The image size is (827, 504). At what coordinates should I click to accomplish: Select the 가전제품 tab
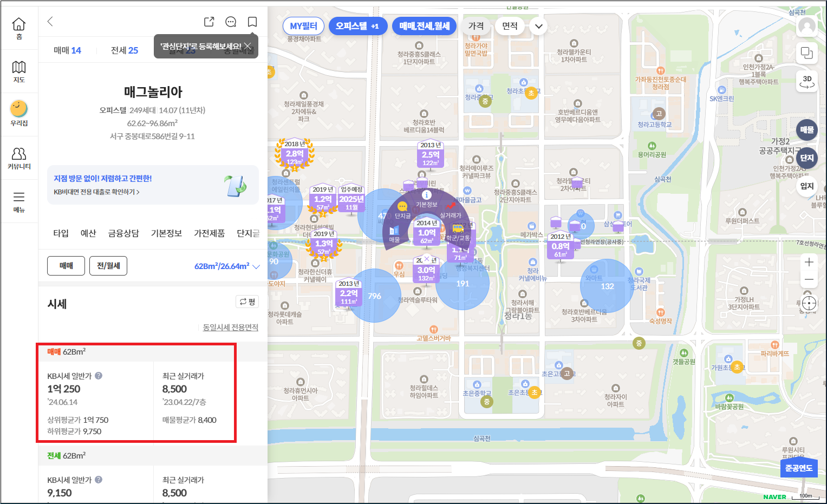click(210, 233)
